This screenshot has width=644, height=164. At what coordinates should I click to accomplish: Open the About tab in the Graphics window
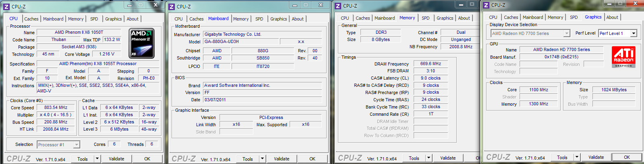click(x=612, y=17)
